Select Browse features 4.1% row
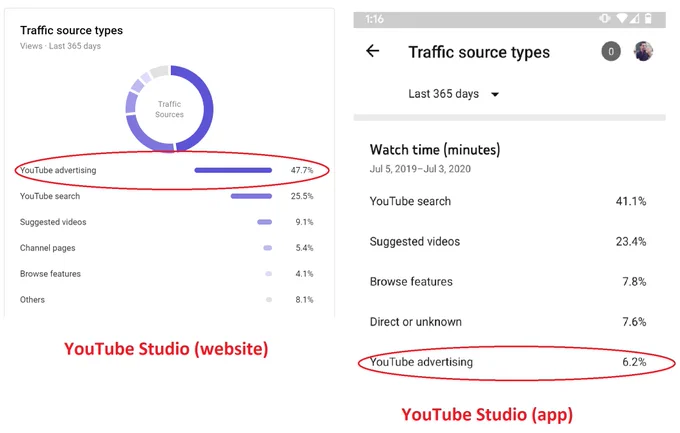This screenshot has height=433, width=680. coord(167,274)
